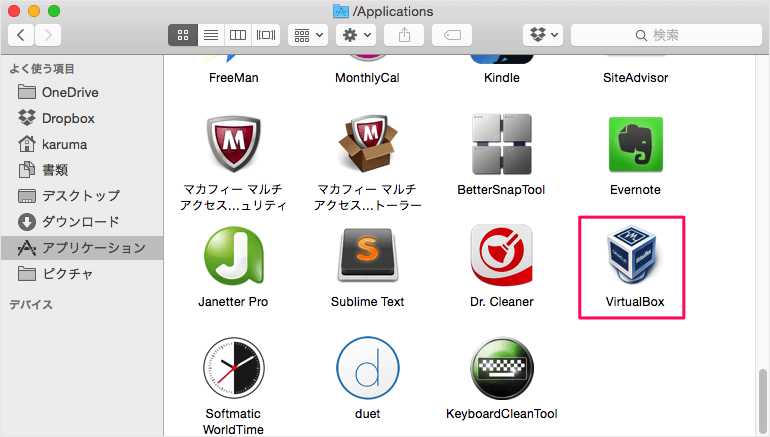Select the Softmatic WorldTime clock icon

[234, 368]
